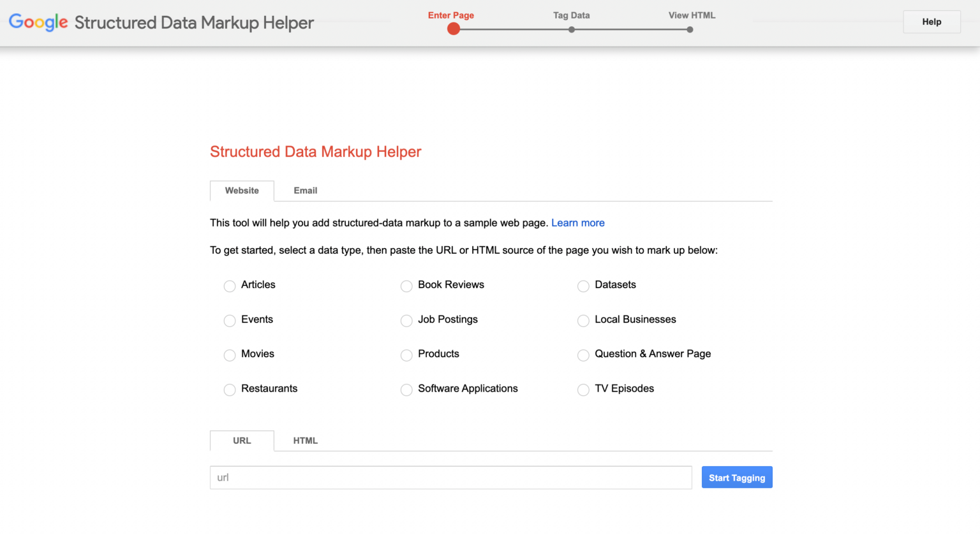
Task: Select Events as data type
Action: pos(230,321)
